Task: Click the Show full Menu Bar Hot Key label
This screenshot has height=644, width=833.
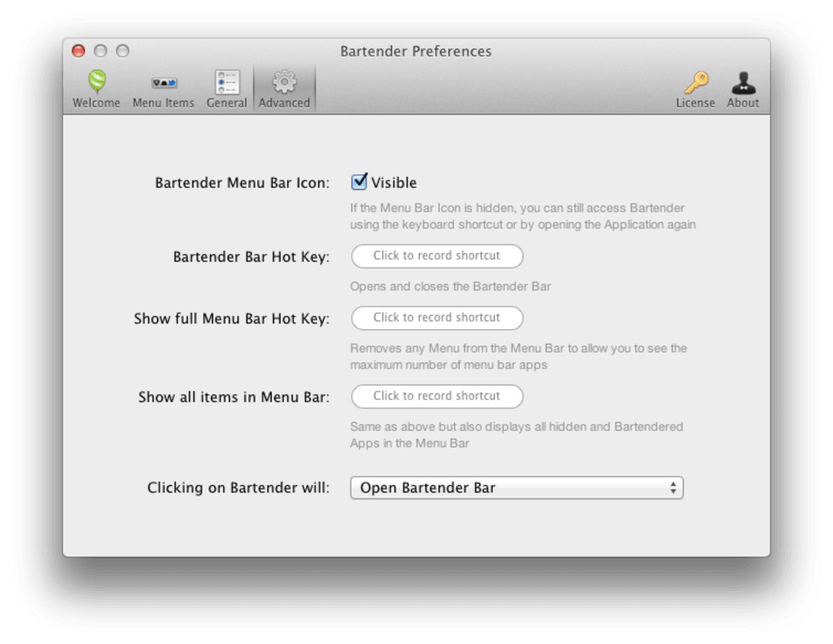Action: click(x=232, y=318)
